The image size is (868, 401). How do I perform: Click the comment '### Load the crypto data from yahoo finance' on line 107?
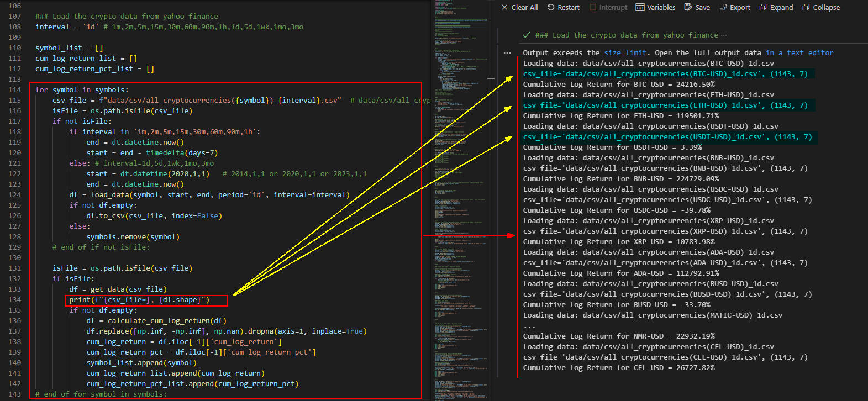coord(127,16)
